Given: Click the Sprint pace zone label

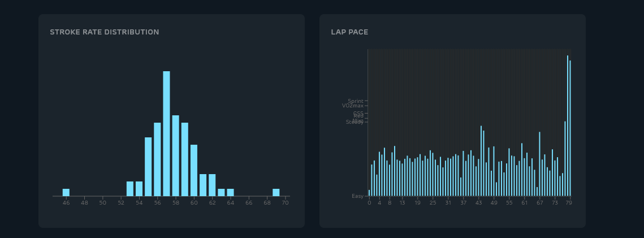Looking at the screenshot, I should pyautogui.click(x=356, y=101).
